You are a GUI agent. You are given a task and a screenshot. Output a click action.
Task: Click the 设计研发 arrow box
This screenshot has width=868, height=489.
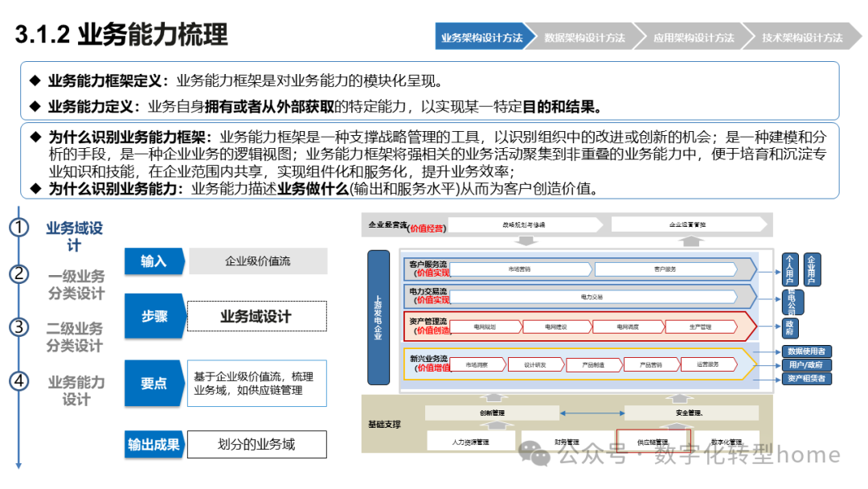coord(536,364)
